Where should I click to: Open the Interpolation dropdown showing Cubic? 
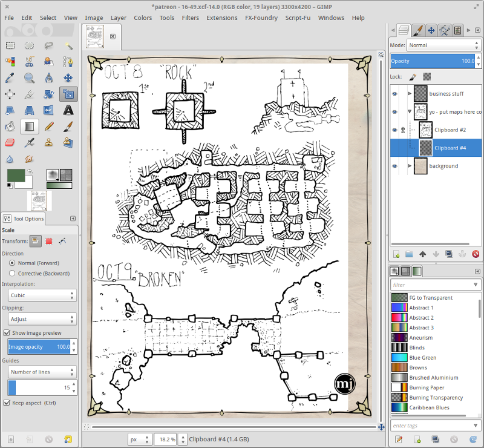click(41, 295)
